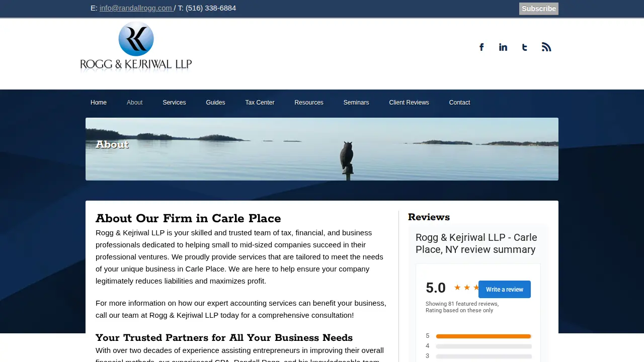Open Client Reviews page
Screen dimensions: 644x362
[x=409, y=103]
